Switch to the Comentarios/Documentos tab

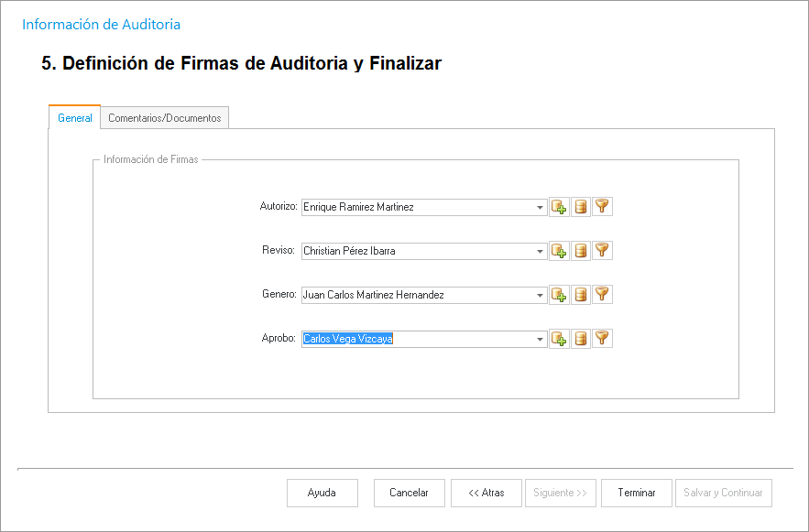(x=164, y=118)
